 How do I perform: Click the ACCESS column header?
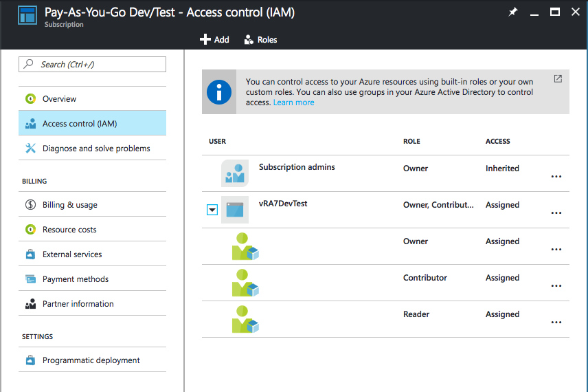[497, 141]
